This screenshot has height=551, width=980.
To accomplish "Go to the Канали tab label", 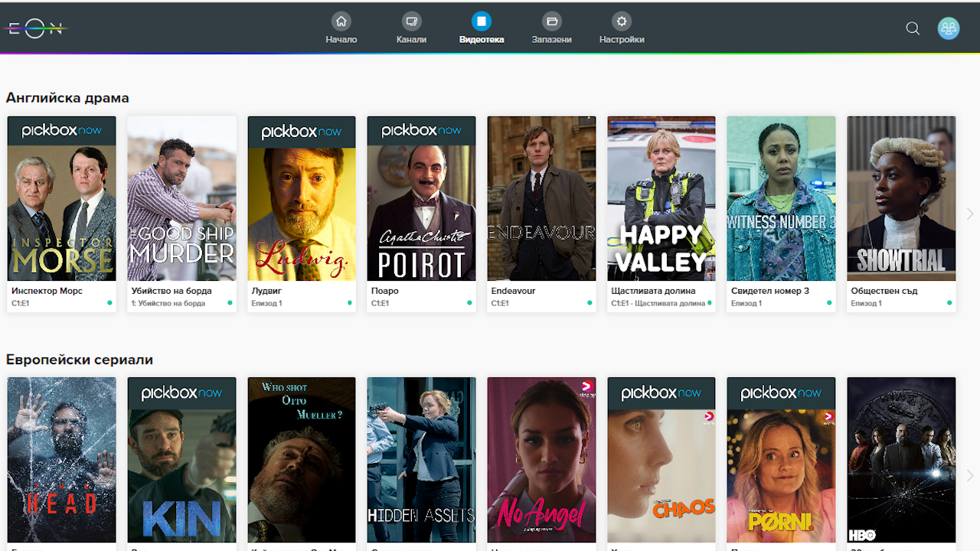I will [412, 40].
